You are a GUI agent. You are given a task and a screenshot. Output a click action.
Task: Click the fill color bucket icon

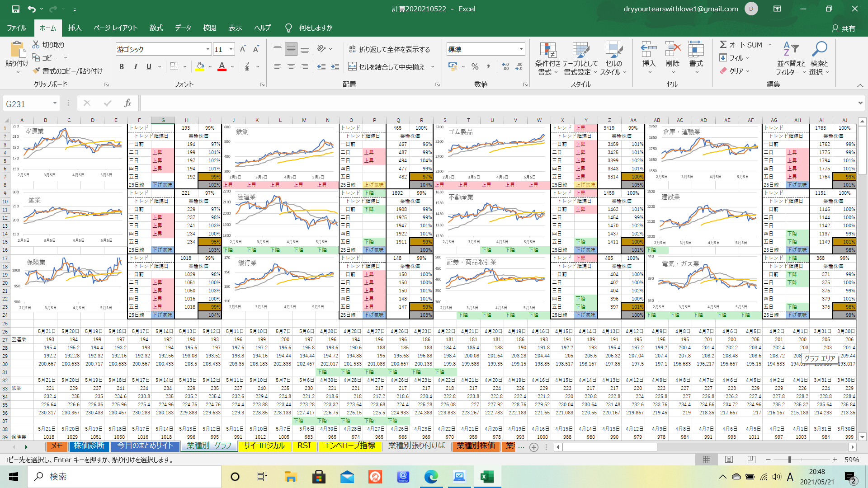tap(200, 66)
